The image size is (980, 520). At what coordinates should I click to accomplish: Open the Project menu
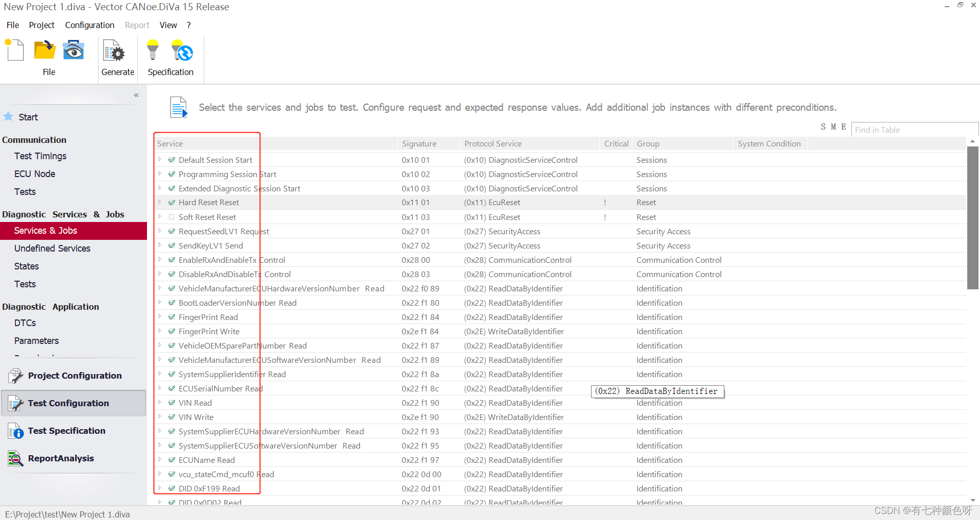click(42, 25)
